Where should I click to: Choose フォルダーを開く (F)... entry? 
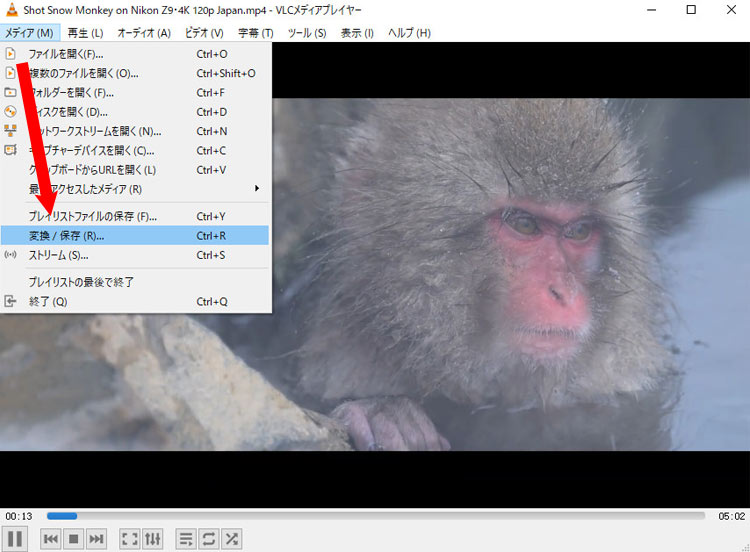pos(135,92)
